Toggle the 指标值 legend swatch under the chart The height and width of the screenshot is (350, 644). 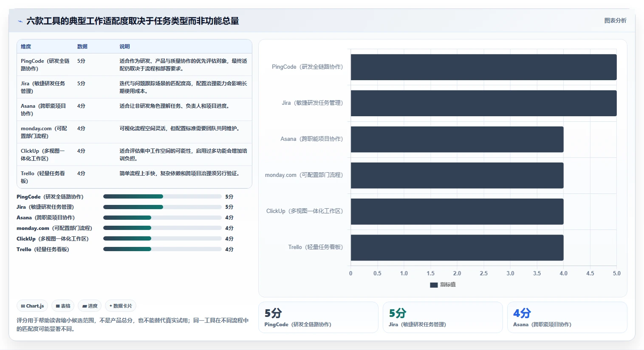(x=434, y=285)
